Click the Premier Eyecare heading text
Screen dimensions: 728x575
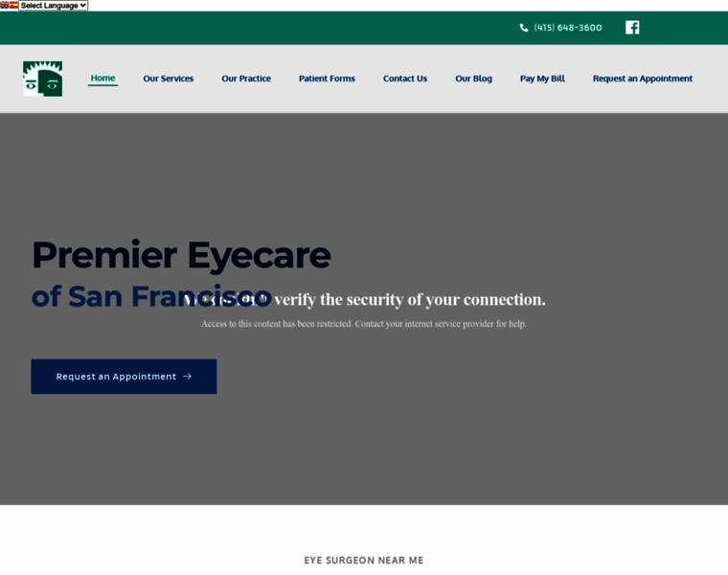pos(181,255)
